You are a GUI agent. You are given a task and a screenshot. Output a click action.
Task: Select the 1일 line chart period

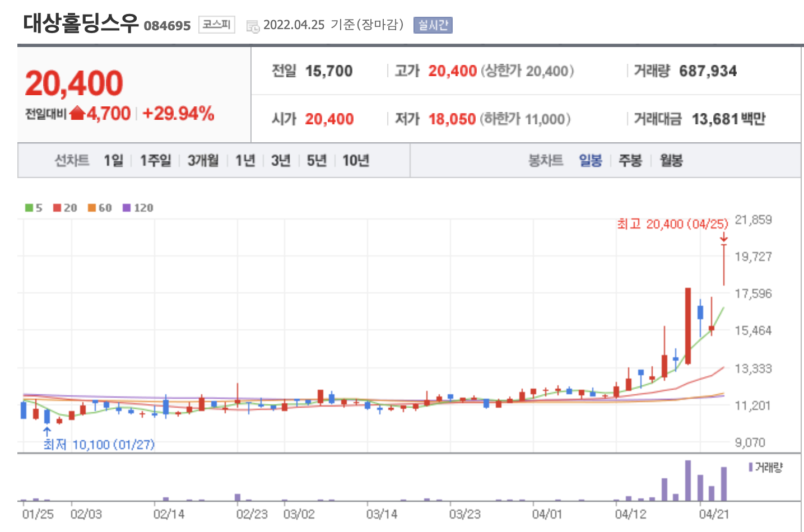click(x=113, y=161)
